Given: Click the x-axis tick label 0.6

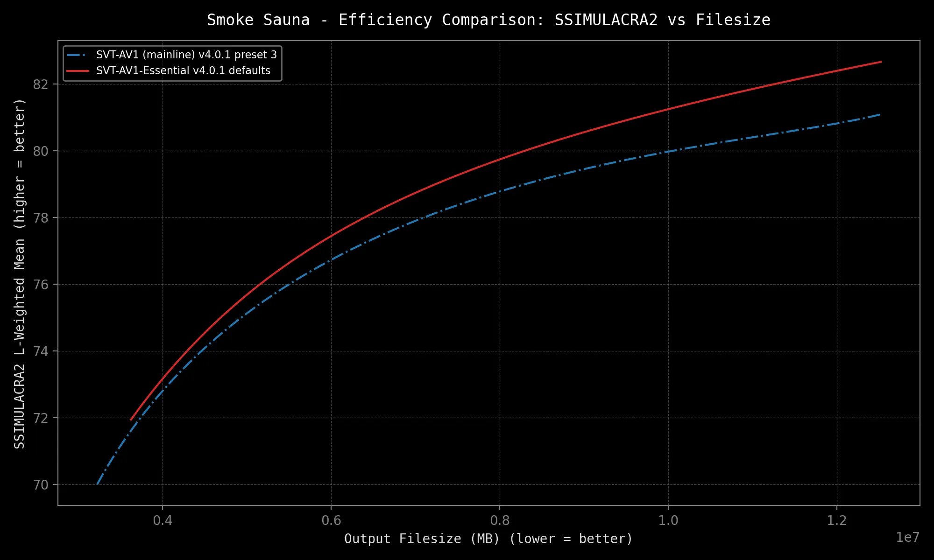Looking at the screenshot, I should point(331,521).
